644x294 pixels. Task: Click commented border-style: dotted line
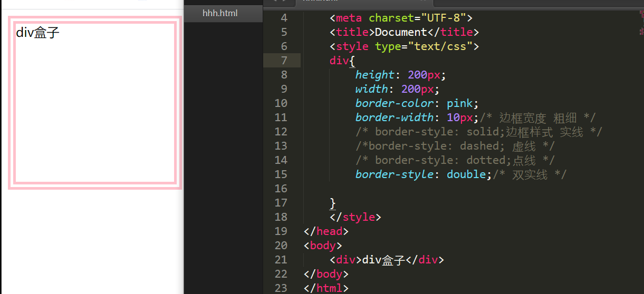[456, 160]
